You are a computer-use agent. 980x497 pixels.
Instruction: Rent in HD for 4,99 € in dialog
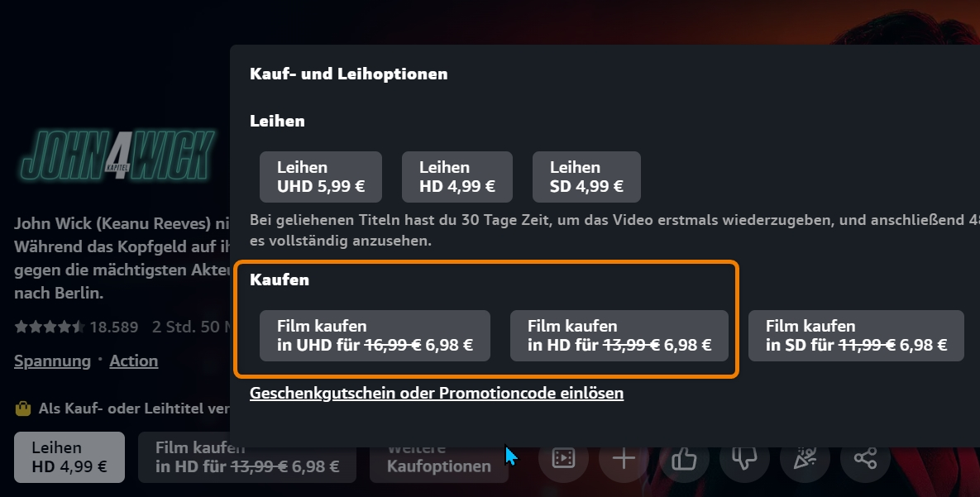point(457,177)
